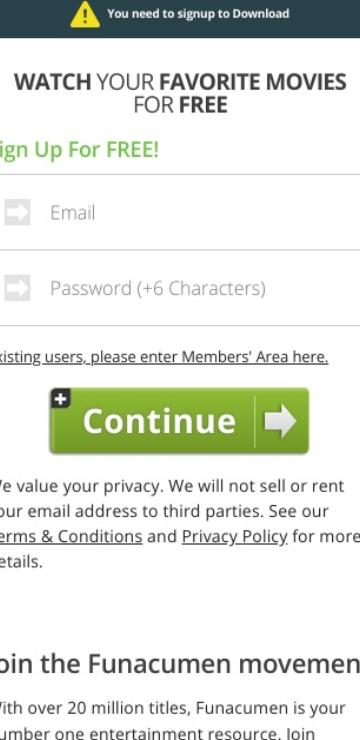The height and width of the screenshot is (740, 360).
Task: Open the existing users Members' Area link
Action: (164, 357)
